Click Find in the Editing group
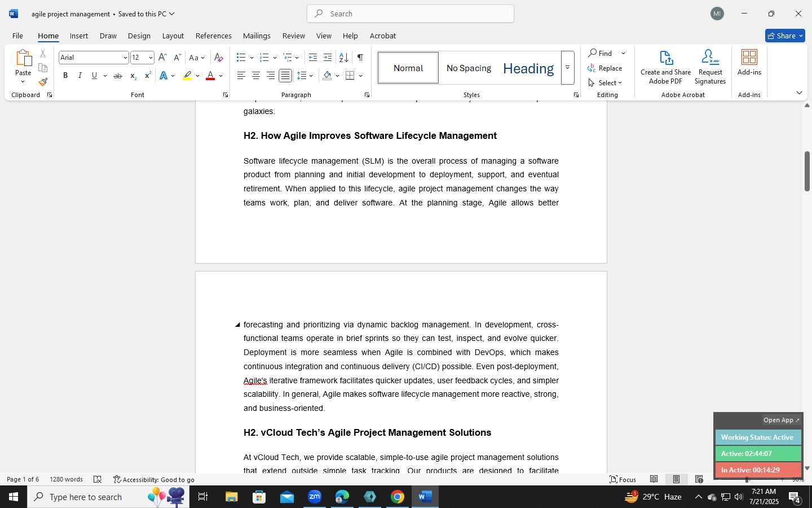 point(601,53)
